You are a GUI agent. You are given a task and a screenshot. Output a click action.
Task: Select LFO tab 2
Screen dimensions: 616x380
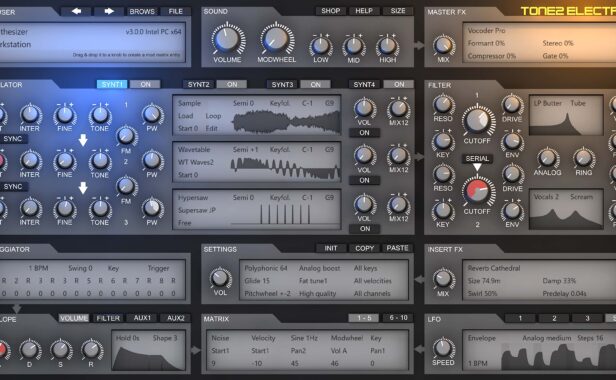pyautogui.click(x=554, y=318)
